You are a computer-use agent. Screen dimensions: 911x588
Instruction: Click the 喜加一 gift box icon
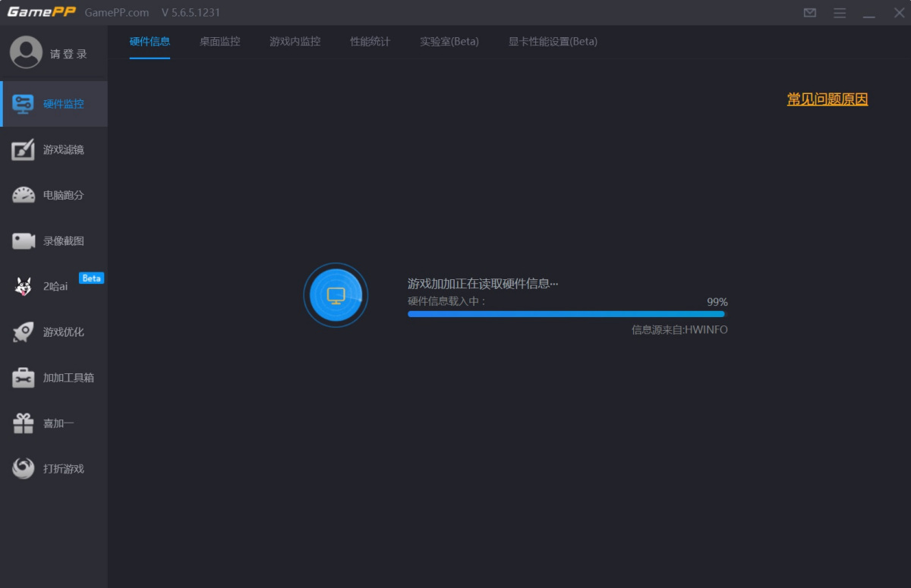pyautogui.click(x=24, y=423)
